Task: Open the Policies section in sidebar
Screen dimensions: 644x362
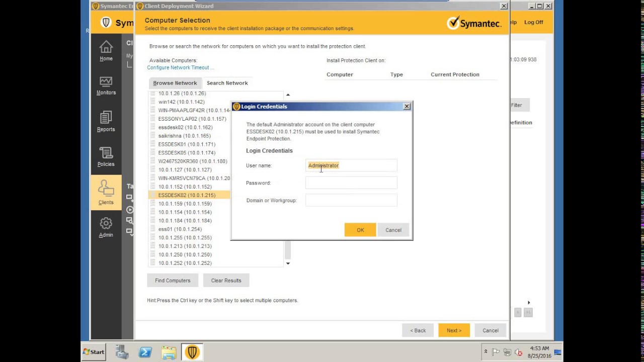Action: pos(106,157)
